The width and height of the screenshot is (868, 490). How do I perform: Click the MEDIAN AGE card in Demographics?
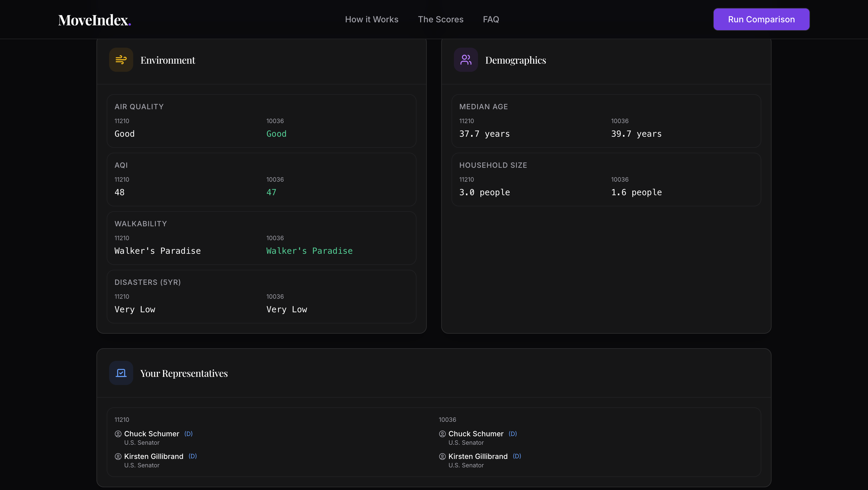point(606,121)
